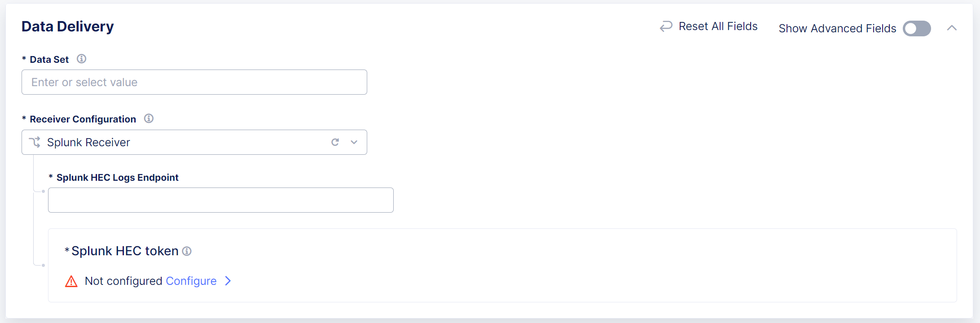980x323 pixels.
Task: Click the warning triangle next to Not configured
Action: point(71,281)
